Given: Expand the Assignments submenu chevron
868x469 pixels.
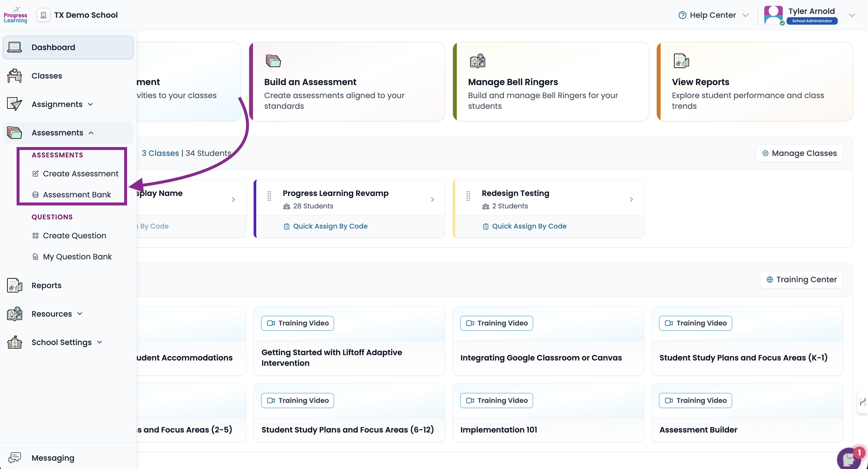Looking at the screenshot, I should pyautogui.click(x=90, y=105).
